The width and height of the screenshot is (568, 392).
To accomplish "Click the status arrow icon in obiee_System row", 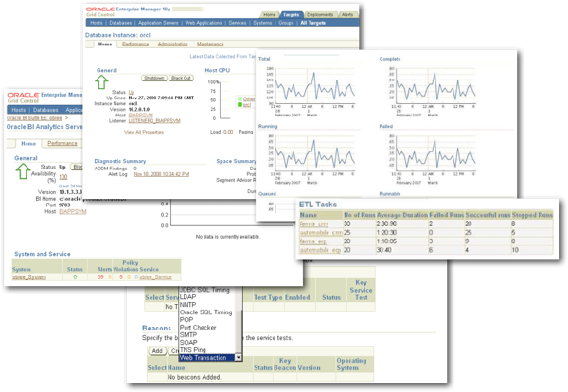I will coord(75,277).
